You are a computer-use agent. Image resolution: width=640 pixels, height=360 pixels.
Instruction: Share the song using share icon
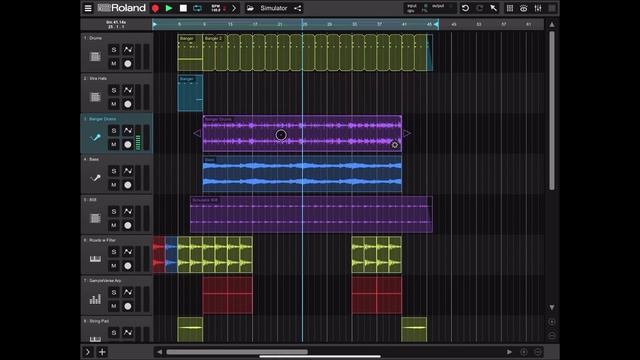(x=298, y=8)
